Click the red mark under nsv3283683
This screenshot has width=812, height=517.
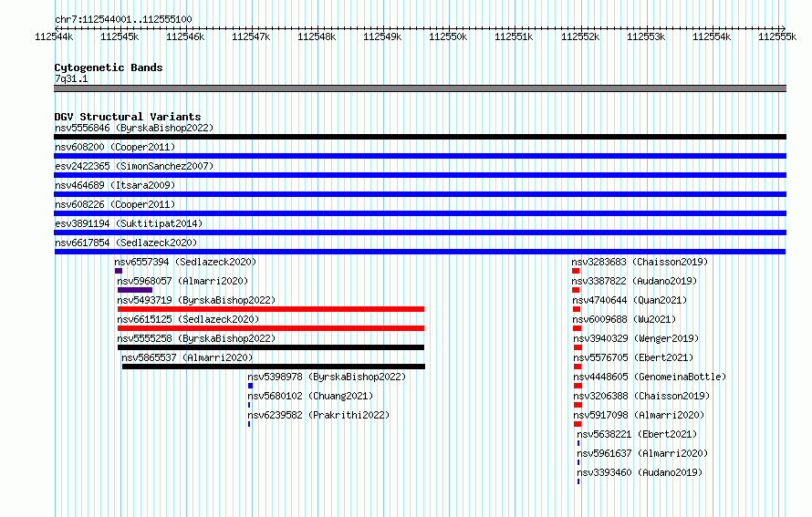pos(576,271)
